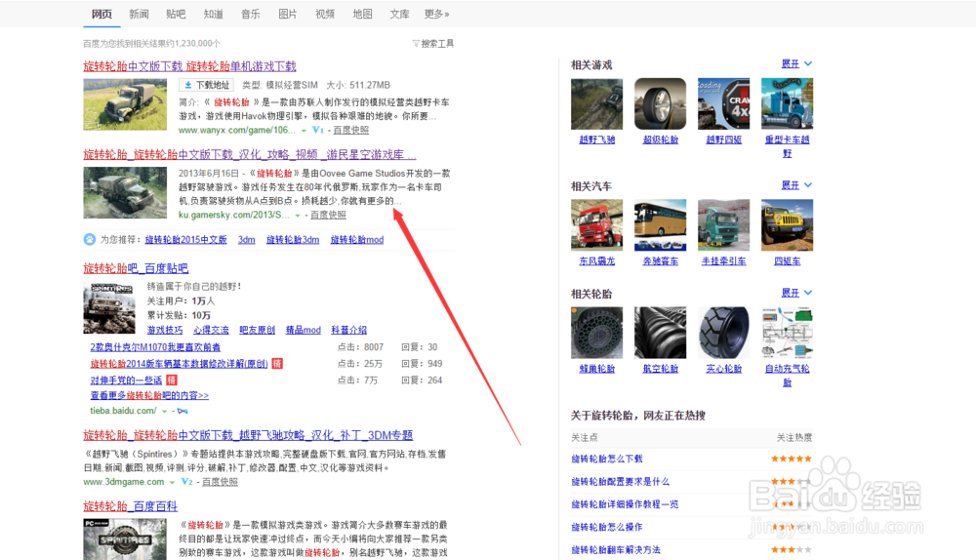Open first result 旋转轮胎中文版下载 link
976x560 pixels.
click(x=190, y=66)
